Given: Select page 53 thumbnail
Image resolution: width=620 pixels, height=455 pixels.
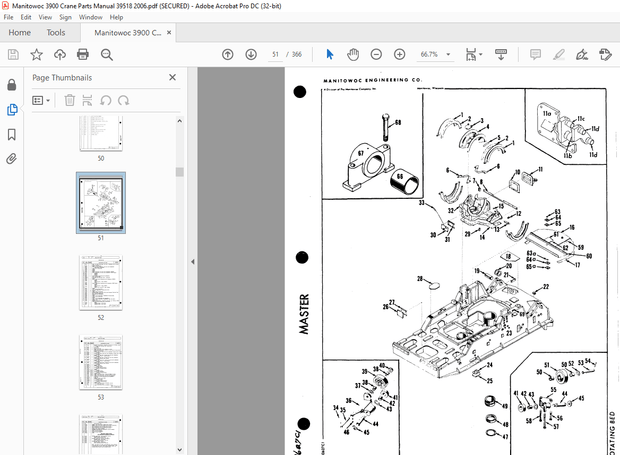Looking at the screenshot, I should 101,362.
